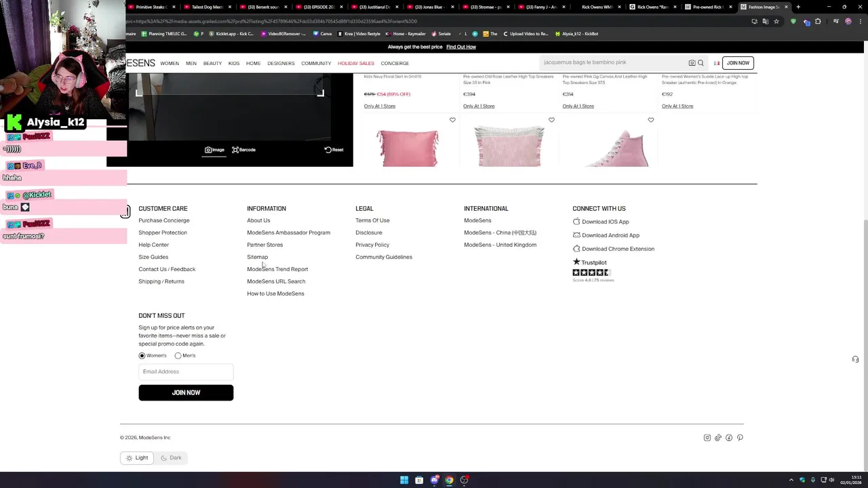Screen dimensions: 868x488
Task: Open Purchase Concierge link
Action: pyautogui.click(x=164, y=221)
